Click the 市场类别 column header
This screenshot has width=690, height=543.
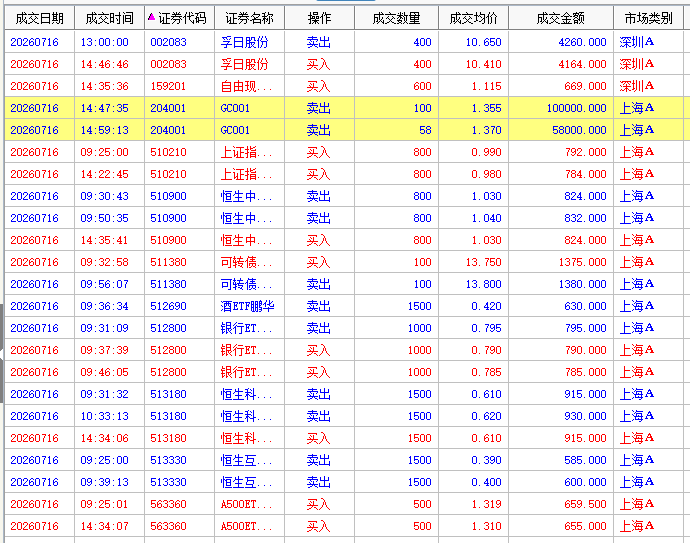(649, 18)
